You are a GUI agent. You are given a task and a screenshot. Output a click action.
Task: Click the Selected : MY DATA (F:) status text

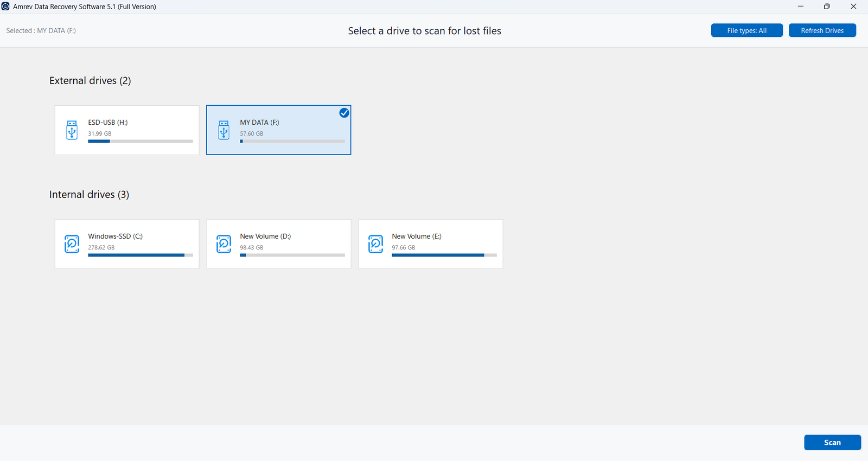point(41,30)
